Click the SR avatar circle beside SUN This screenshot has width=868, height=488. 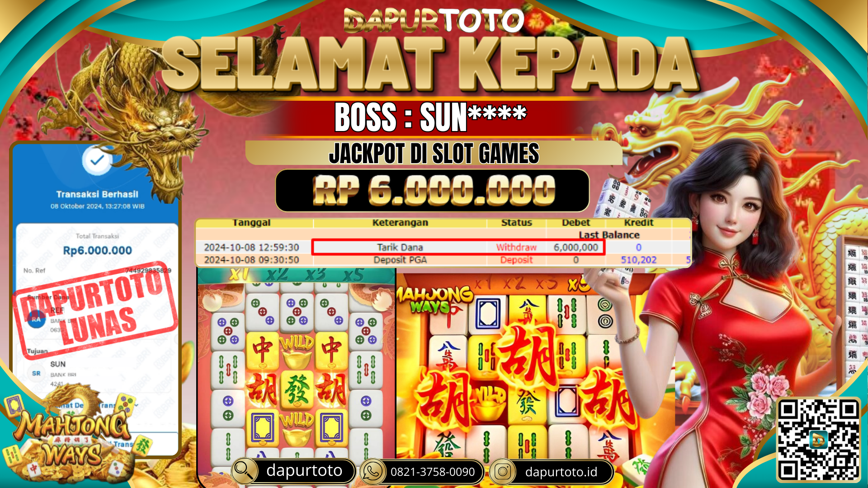36,373
